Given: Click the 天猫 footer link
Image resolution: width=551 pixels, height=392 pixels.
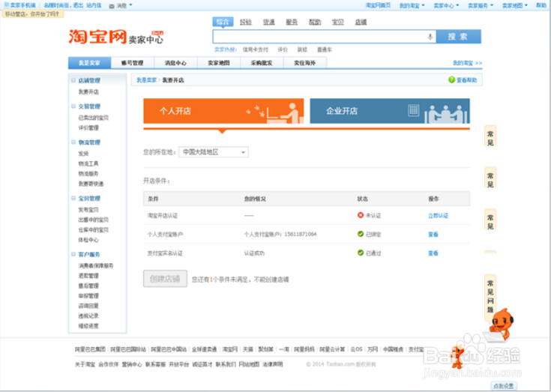Looking at the screenshot, I should click(247, 349).
